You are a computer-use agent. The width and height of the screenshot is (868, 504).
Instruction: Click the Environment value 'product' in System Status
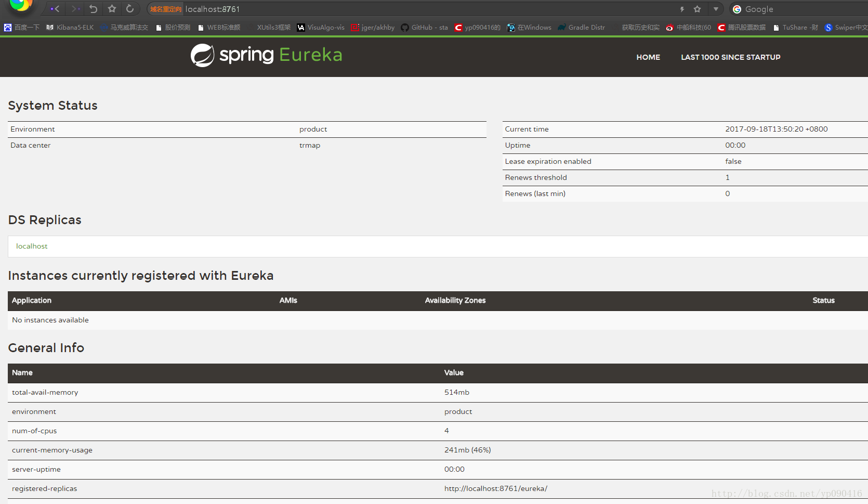pyautogui.click(x=313, y=130)
